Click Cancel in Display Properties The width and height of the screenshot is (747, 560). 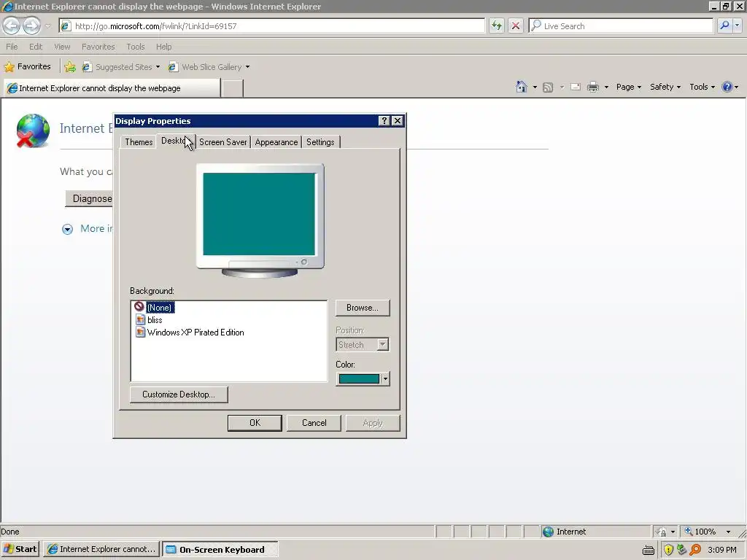point(314,423)
